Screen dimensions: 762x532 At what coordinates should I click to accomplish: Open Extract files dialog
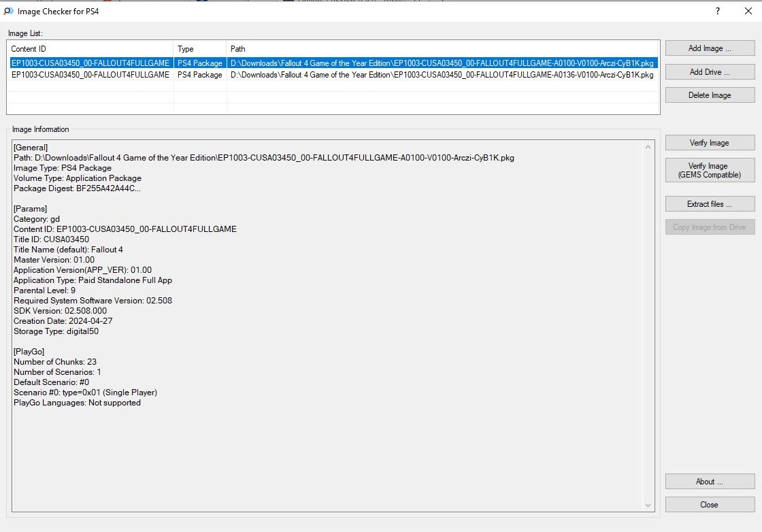coord(710,204)
